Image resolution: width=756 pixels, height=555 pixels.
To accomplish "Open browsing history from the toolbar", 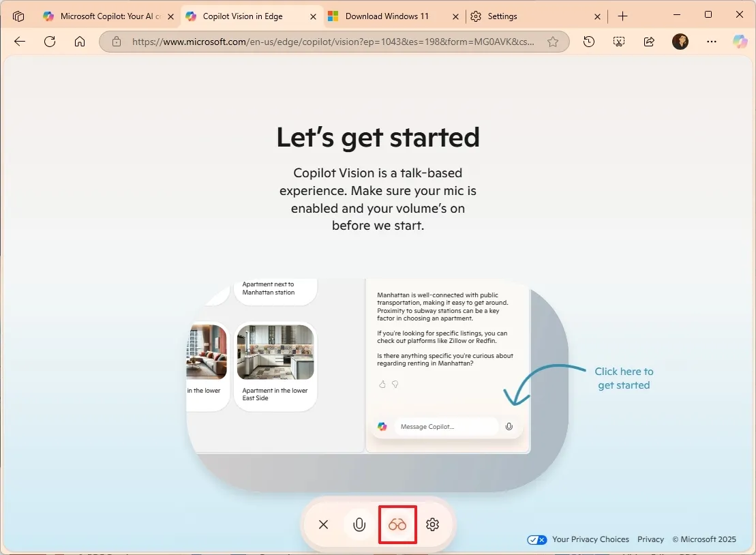I will click(588, 42).
